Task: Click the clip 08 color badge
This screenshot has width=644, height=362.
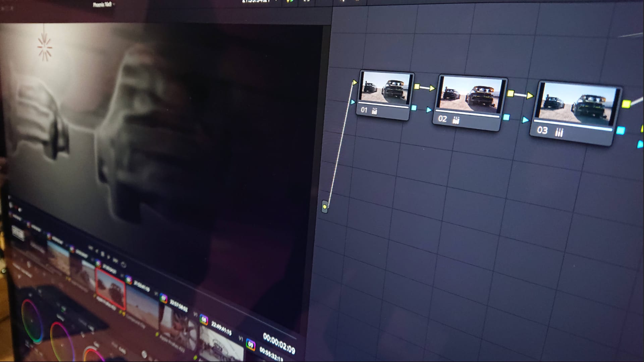Action: point(204,319)
